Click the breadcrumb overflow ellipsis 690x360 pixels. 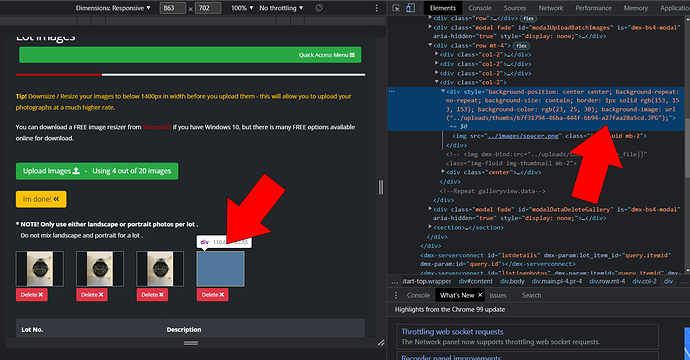tap(395, 282)
